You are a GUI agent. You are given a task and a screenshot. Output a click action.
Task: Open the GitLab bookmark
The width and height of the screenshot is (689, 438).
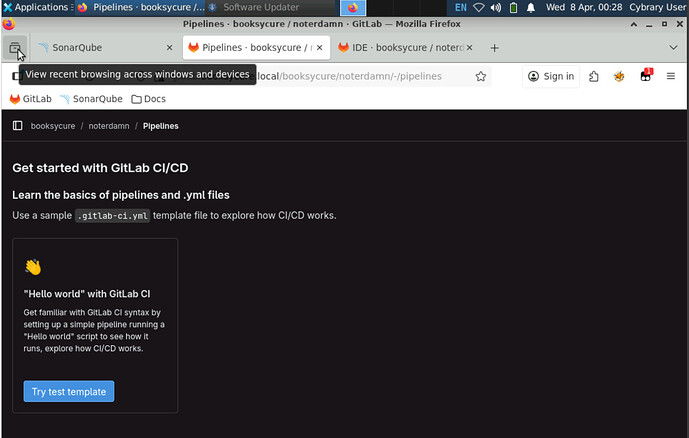tap(30, 99)
